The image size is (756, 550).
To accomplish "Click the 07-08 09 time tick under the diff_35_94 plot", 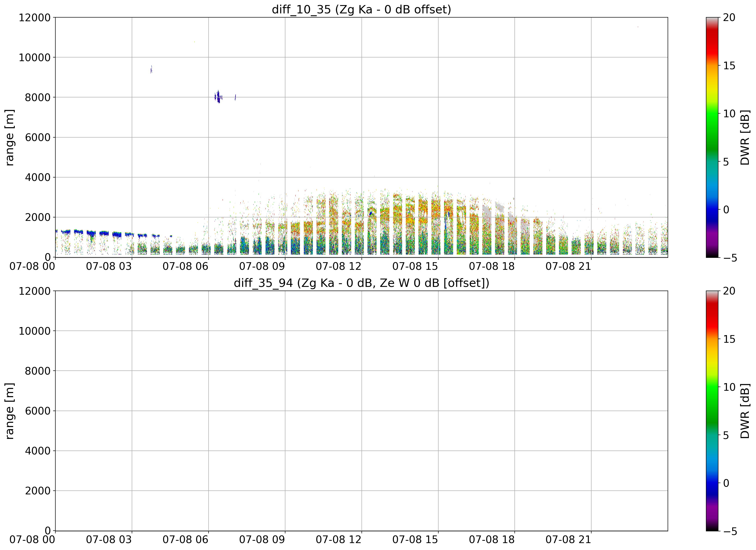I will (x=262, y=540).
